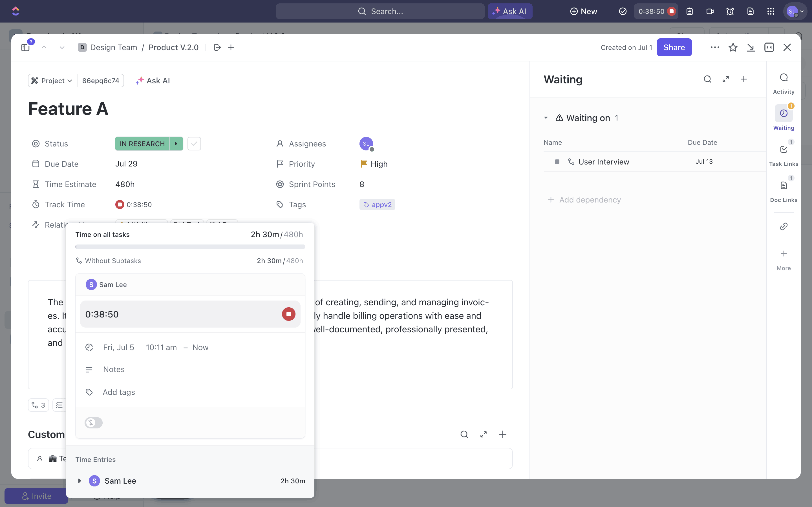Image resolution: width=812 pixels, height=507 pixels.
Task: Favorite the task with the star icon
Action: (x=733, y=48)
